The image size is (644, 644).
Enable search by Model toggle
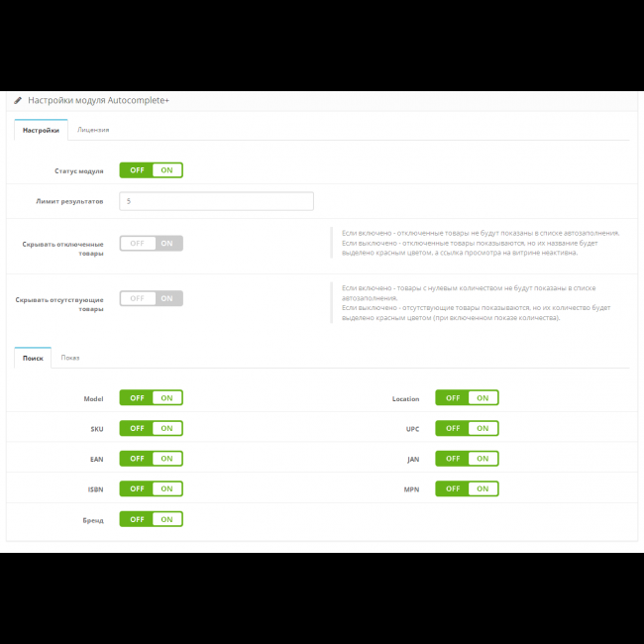[x=151, y=398]
